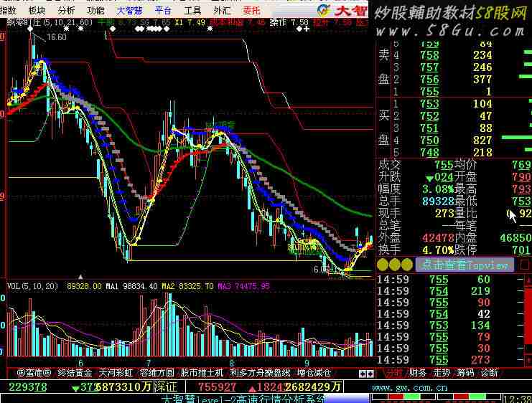Screen dimensions: 532x403
Task: Click the 飘零盯庄(5,10,21,60) indicator label
Action: tap(50, 22)
